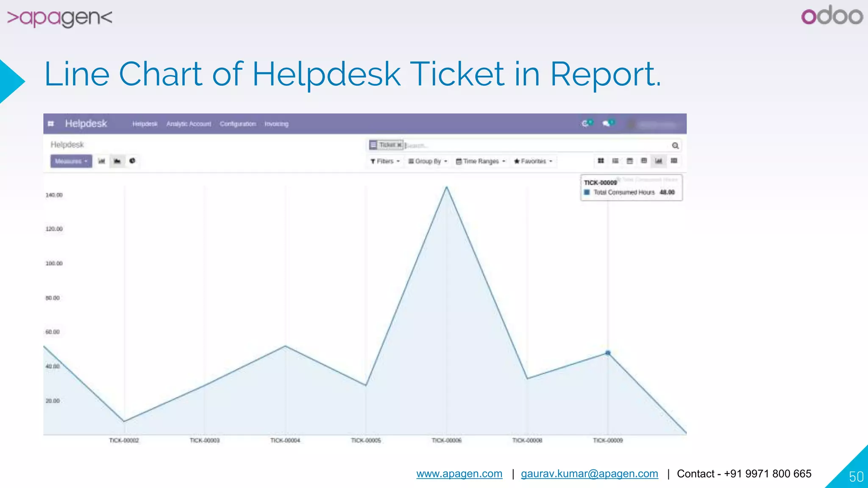Click the TICK-00009 data point

tap(608, 353)
